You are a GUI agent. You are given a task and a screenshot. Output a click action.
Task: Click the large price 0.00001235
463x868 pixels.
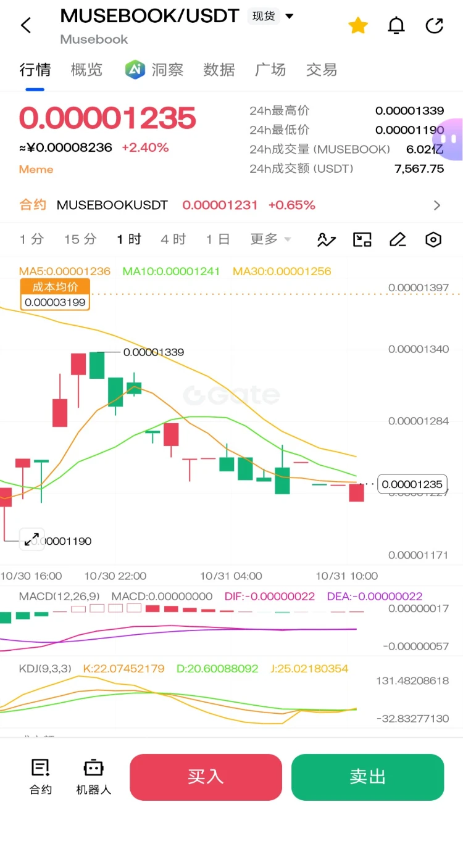pyautogui.click(x=107, y=118)
